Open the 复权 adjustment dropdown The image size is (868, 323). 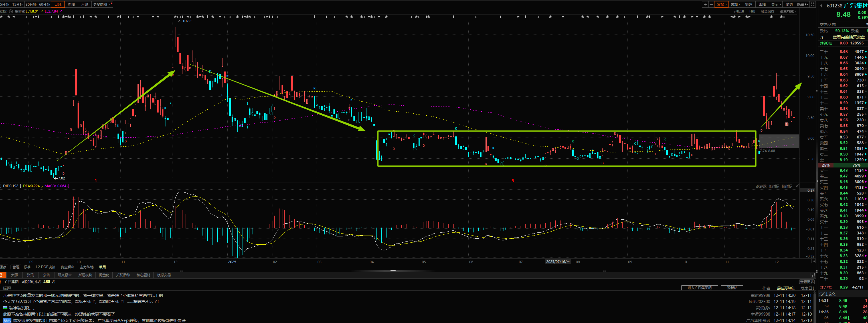pos(722,4)
